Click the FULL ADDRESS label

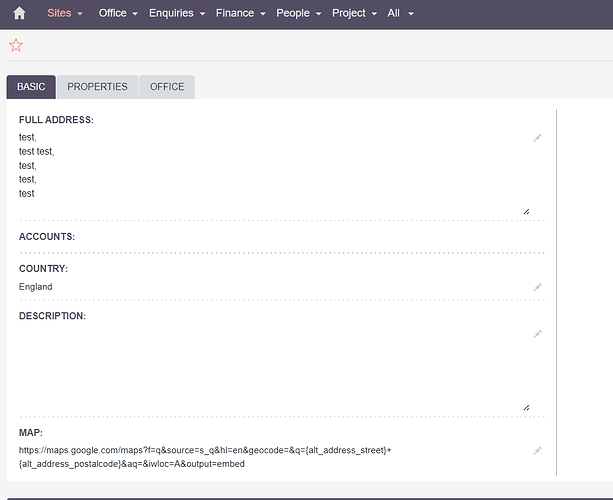point(56,120)
